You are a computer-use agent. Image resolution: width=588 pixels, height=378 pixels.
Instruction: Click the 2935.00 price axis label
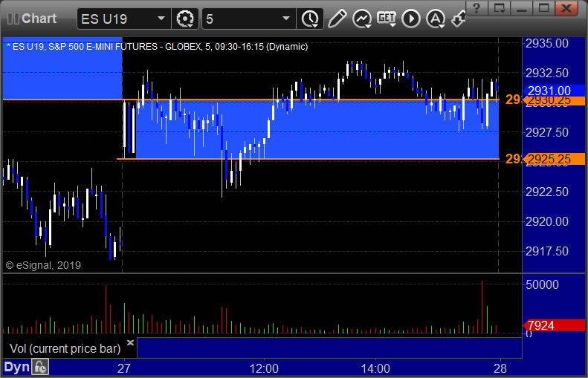pyautogui.click(x=547, y=44)
